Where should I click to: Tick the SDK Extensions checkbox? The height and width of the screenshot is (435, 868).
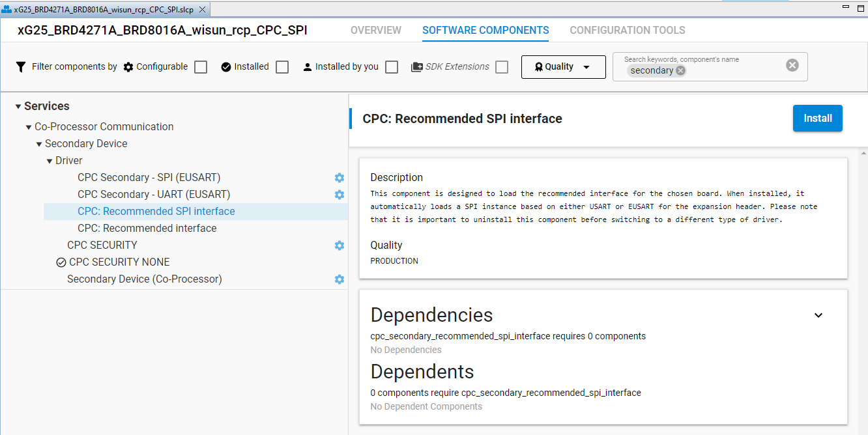pos(502,67)
